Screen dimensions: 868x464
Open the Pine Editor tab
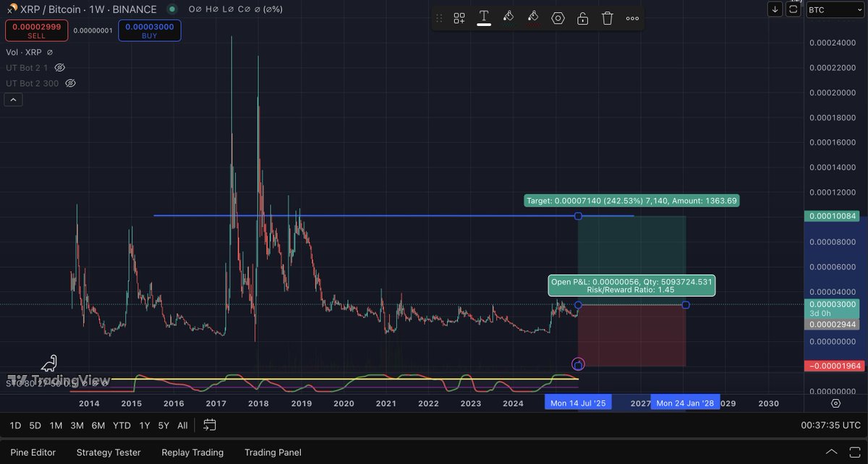tap(33, 452)
